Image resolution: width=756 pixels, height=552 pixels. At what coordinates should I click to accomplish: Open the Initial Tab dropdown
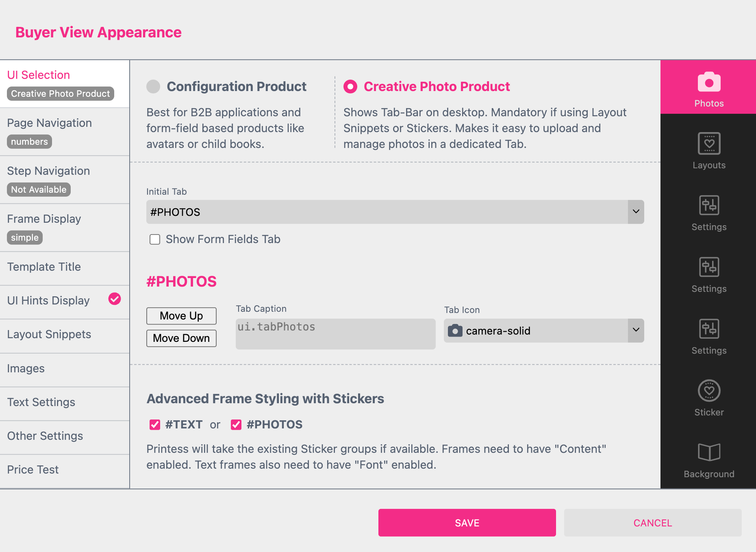(395, 212)
